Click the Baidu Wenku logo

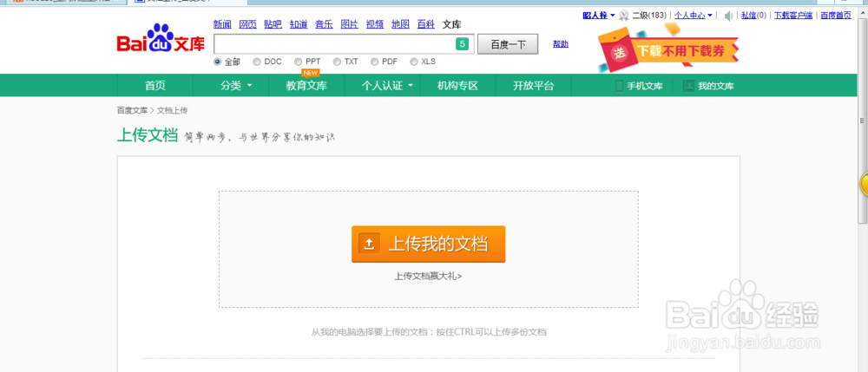click(161, 40)
